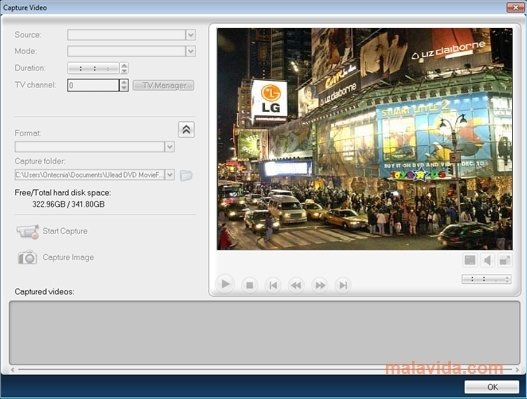Open the Capture folder dropdown arrow

pos(170,175)
